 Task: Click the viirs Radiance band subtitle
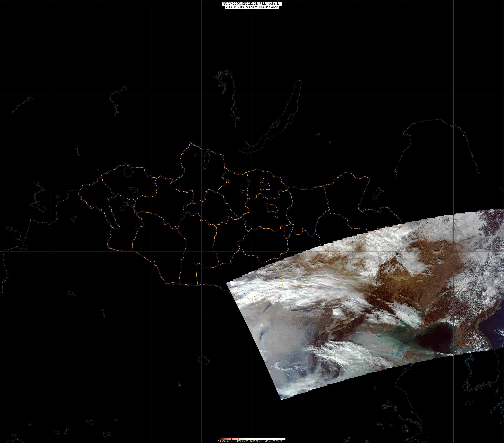[252, 7]
